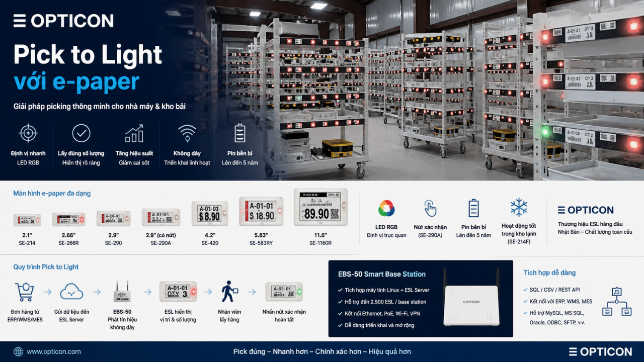Click the globe icon beside www.opticon.com
Viewport: 644px width, 362px height.
19,351
